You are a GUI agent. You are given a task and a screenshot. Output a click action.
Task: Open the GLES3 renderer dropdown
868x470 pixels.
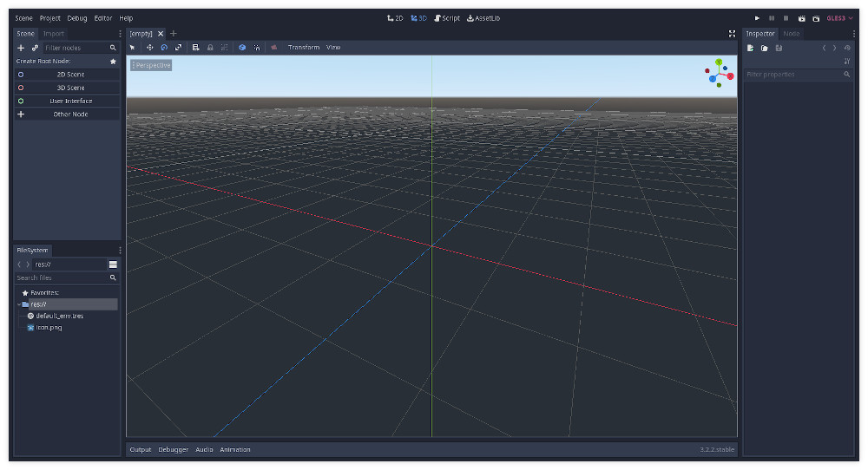click(x=839, y=18)
